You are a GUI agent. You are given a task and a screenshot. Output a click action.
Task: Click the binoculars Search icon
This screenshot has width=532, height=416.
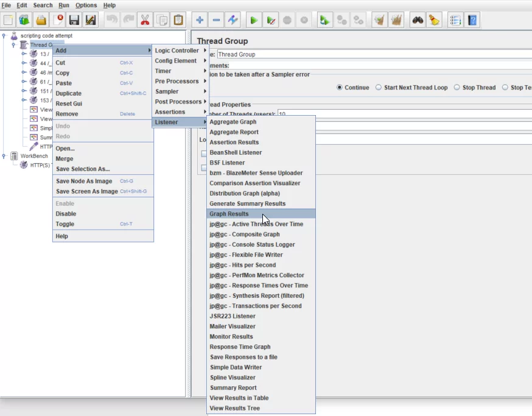click(418, 20)
